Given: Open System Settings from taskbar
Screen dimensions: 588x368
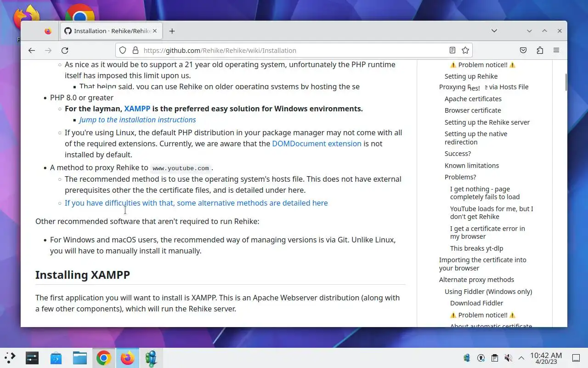Looking at the screenshot, I should pos(32,358).
